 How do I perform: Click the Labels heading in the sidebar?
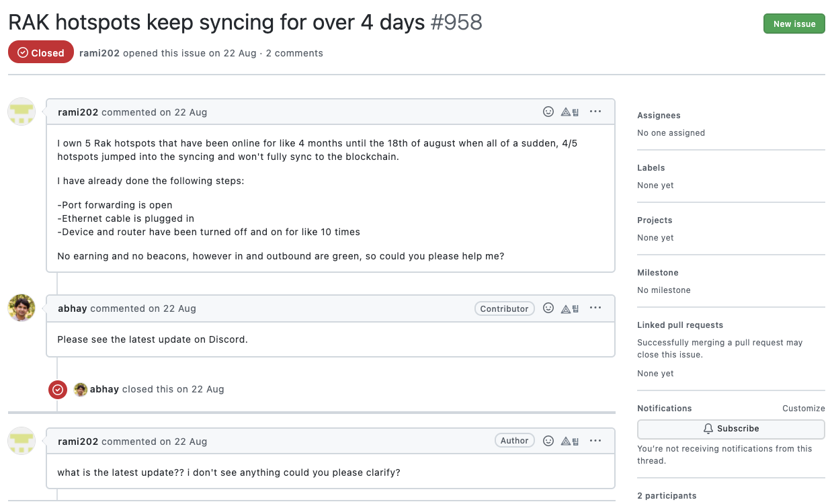651,168
